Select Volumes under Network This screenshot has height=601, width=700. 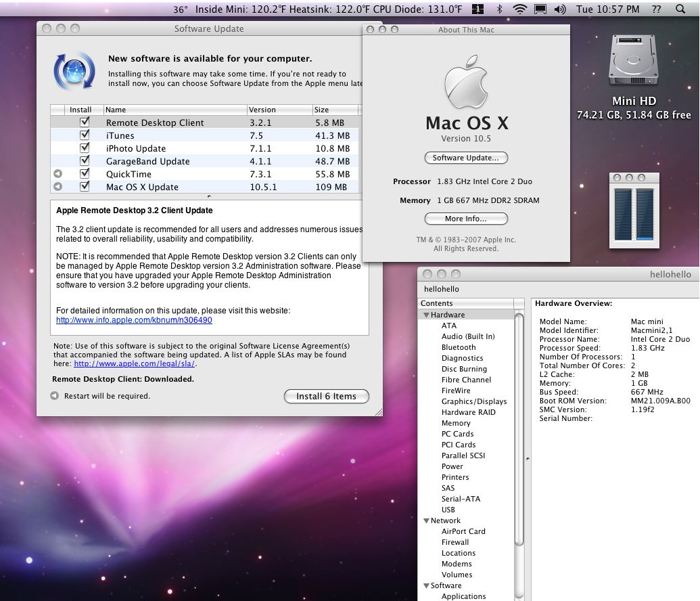click(x=457, y=575)
